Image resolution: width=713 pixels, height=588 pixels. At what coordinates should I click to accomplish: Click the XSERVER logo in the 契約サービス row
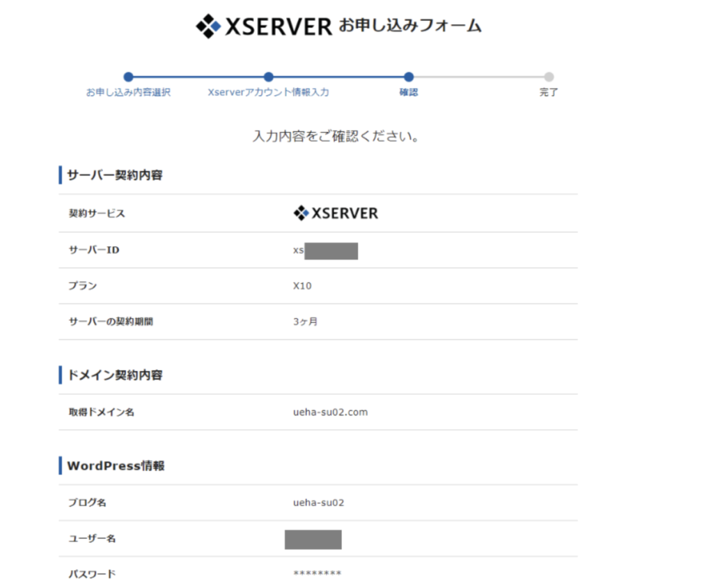tap(336, 213)
